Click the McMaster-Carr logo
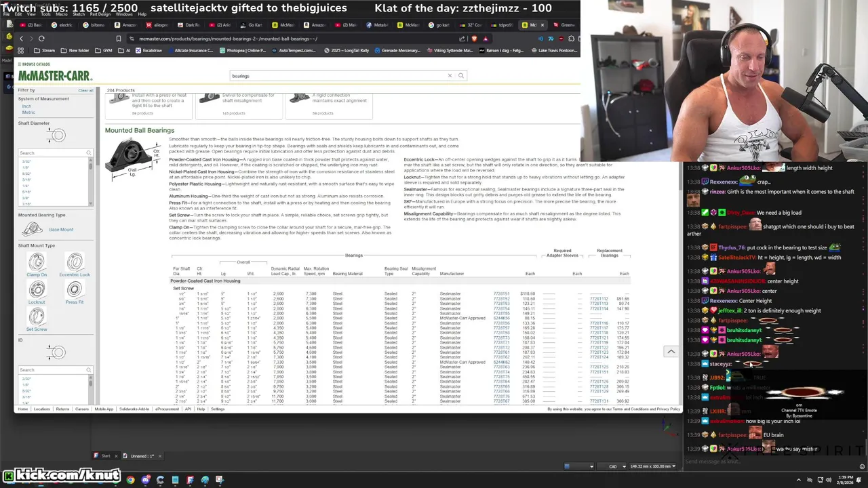Image resolution: width=868 pixels, height=488 pixels. pyautogui.click(x=54, y=75)
